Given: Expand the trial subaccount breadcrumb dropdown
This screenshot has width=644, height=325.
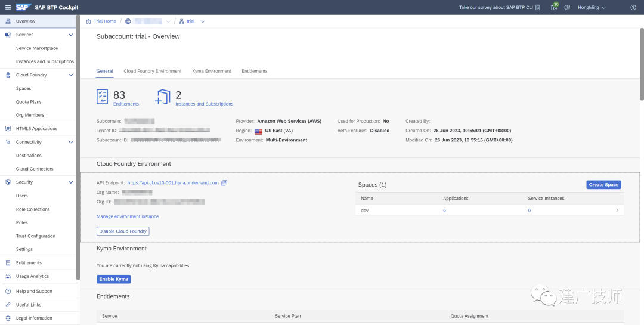Looking at the screenshot, I should (x=203, y=21).
